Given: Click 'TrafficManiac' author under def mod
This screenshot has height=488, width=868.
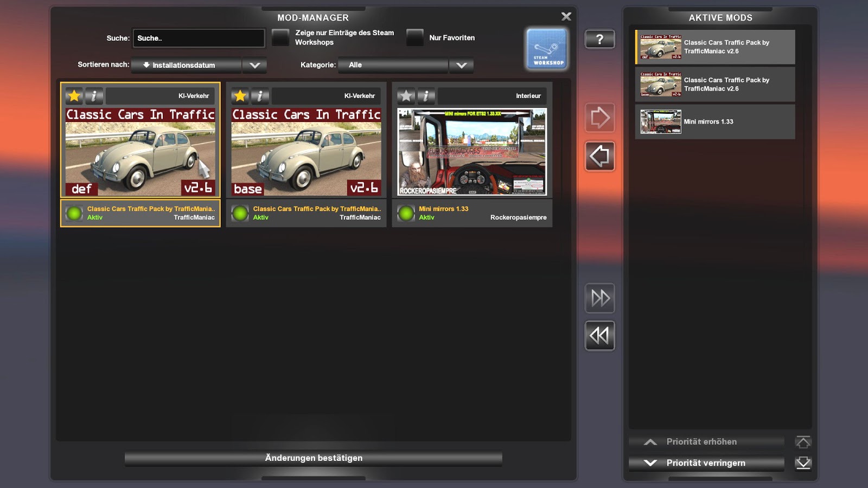Looking at the screenshot, I should (x=194, y=217).
